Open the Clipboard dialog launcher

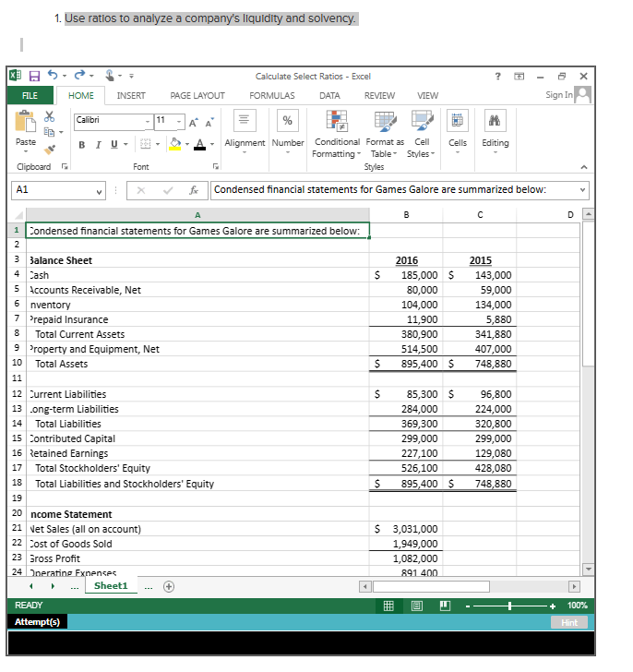click(x=65, y=166)
